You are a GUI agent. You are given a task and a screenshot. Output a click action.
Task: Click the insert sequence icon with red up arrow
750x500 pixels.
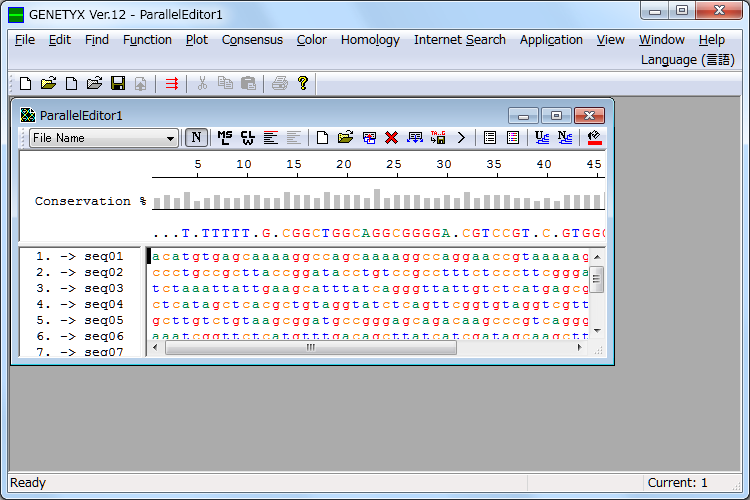(369, 138)
